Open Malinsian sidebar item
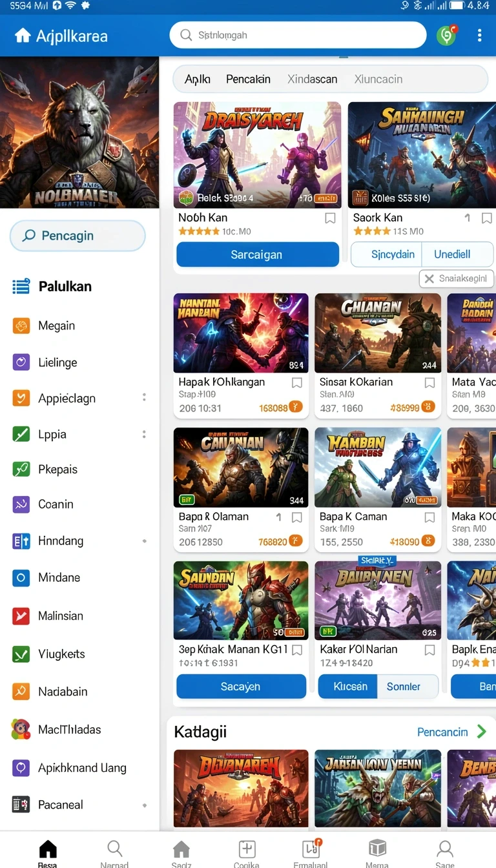This screenshot has width=496, height=868. (61, 615)
